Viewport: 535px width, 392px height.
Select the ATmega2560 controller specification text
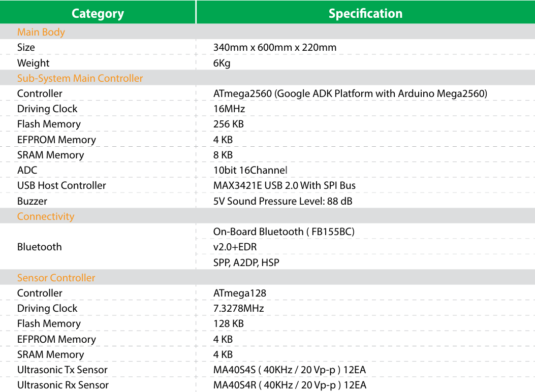(x=351, y=94)
